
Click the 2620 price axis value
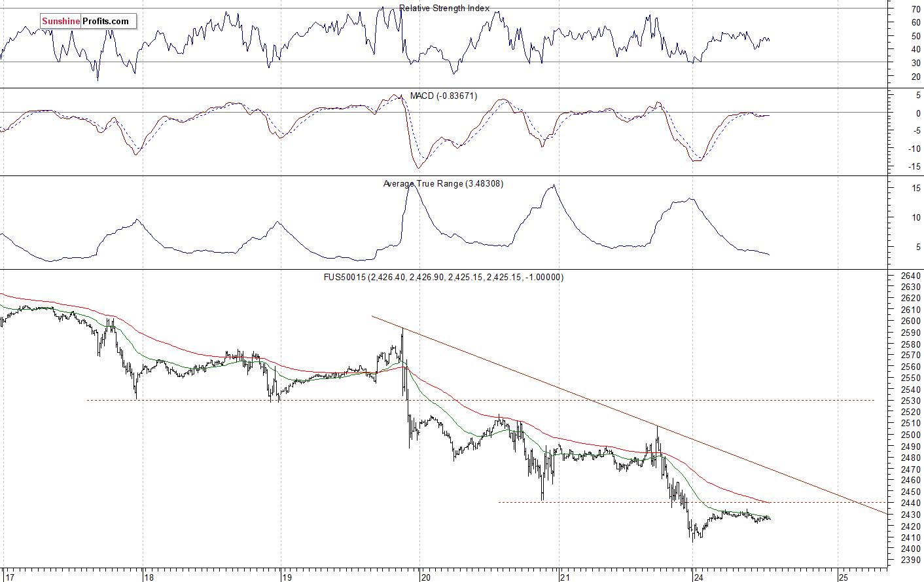coord(911,299)
